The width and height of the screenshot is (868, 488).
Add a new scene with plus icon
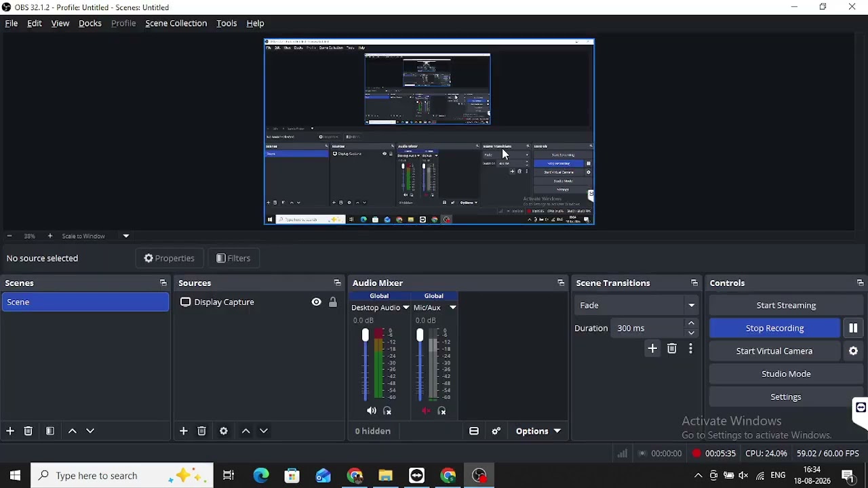coord(10,431)
